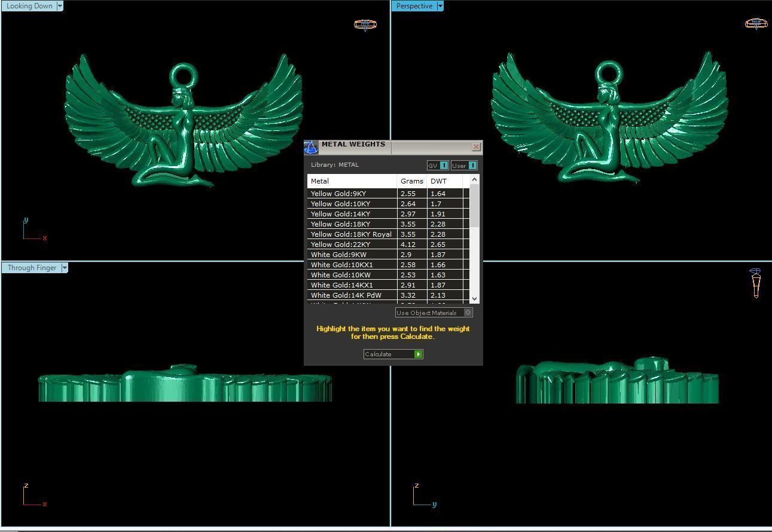Image resolution: width=772 pixels, height=532 pixels.
Task: Click the 2.13 DWT value for 14K PdW
Action: (x=438, y=295)
